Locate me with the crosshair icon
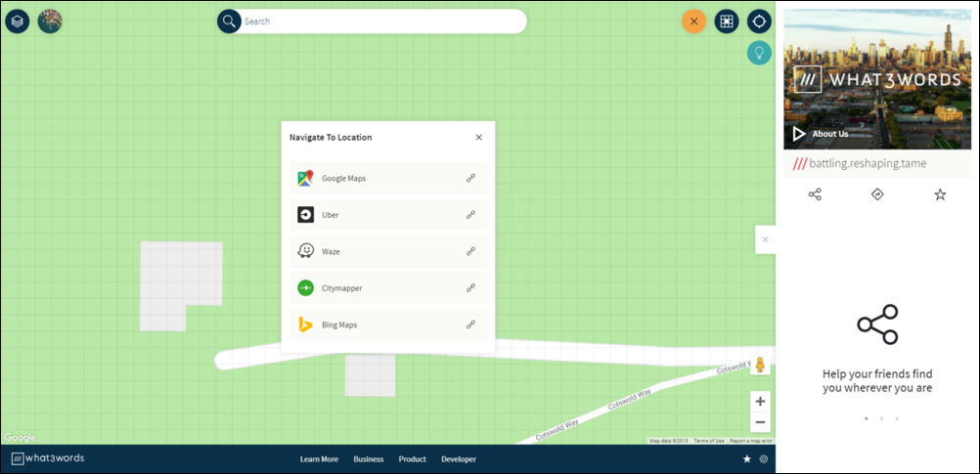Viewport: 980px width, 474px height. (759, 22)
